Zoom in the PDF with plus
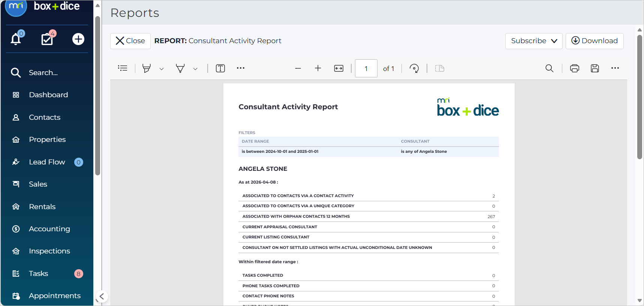 (318, 68)
